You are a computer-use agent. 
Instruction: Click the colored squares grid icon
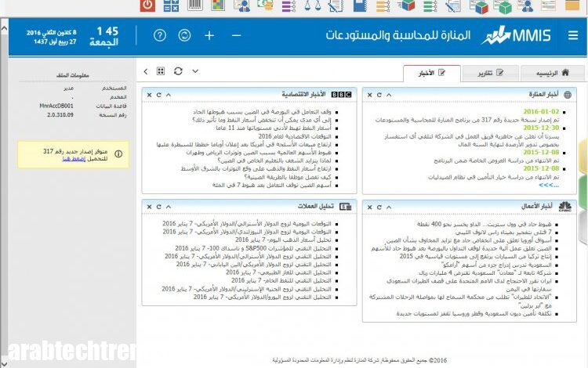pyautogui.click(x=218, y=5)
